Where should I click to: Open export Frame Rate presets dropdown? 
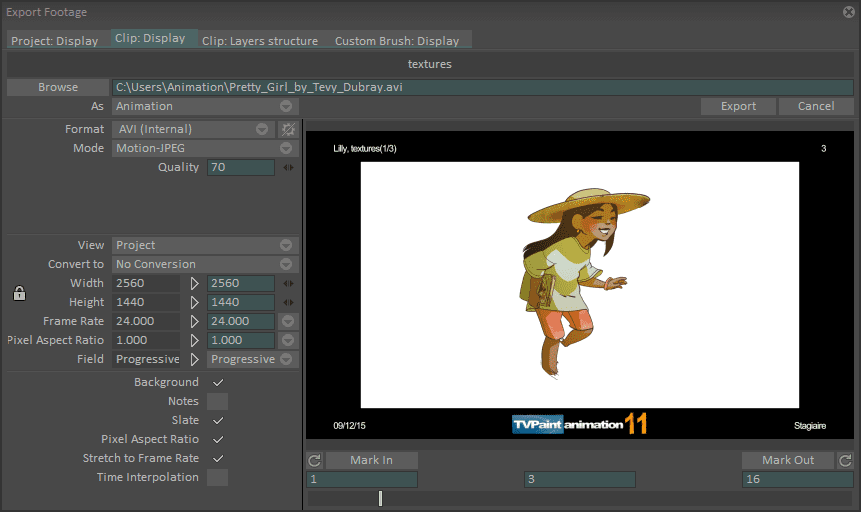(288, 321)
